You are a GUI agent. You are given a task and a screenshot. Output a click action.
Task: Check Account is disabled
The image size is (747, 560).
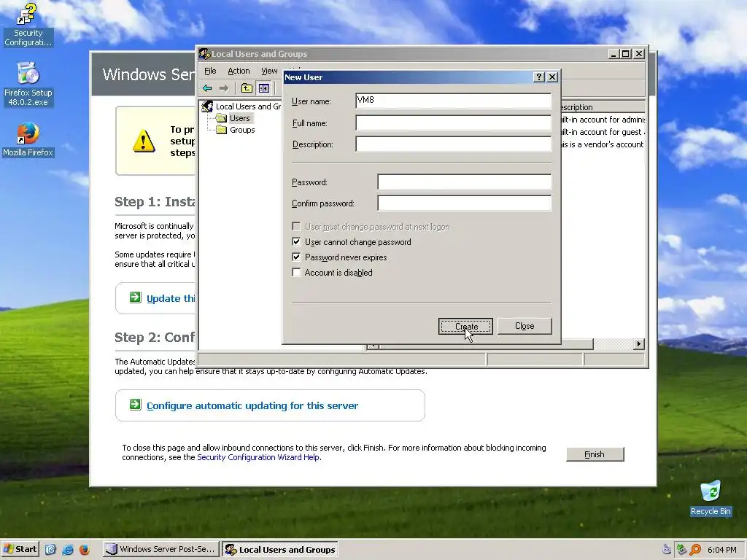point(296,273)
